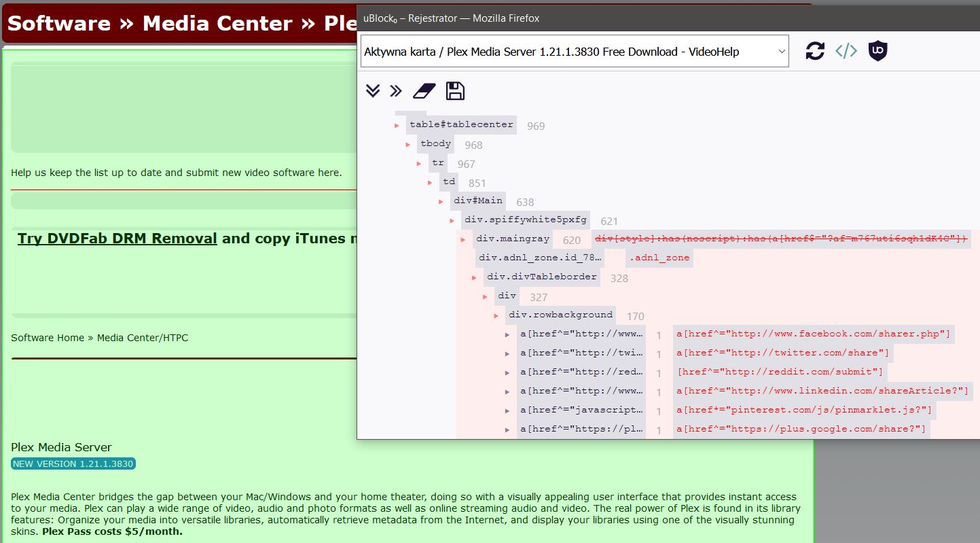Select the a[href^="javascript… node
The height and width of the screenshot is (543, 980).
pyautogui.click(x=581, y=410)
